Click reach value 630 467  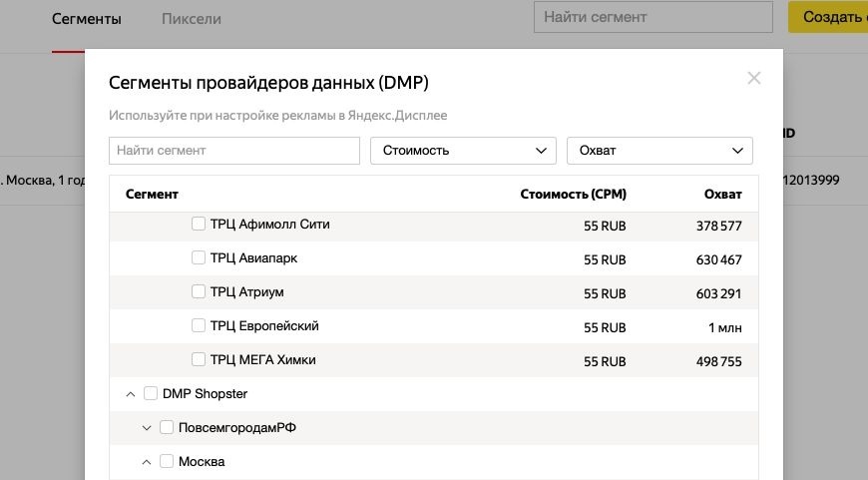(x=718, y=259)
